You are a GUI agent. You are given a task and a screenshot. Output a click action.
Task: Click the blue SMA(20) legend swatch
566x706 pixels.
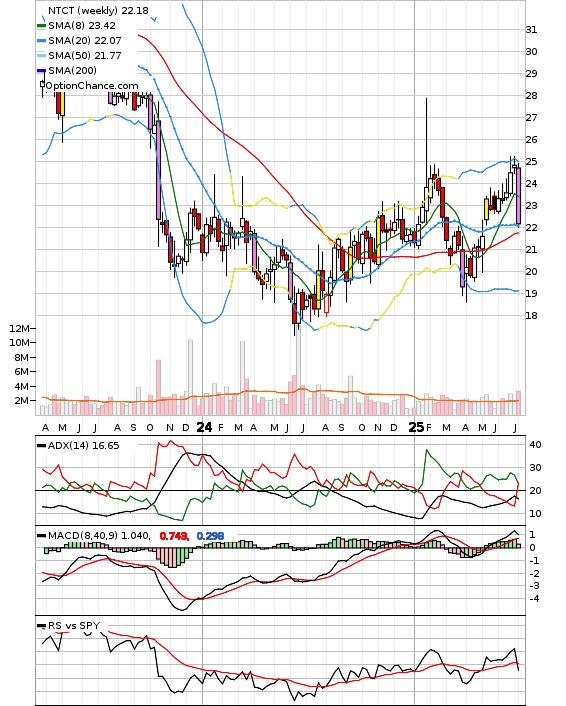pyautogui.click(x=41, y=41)
